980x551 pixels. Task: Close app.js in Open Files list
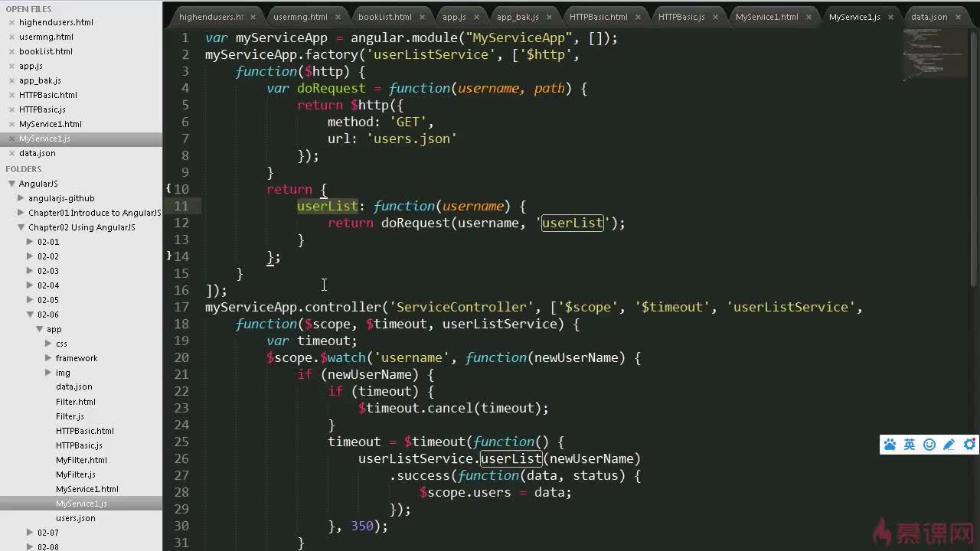11,66
